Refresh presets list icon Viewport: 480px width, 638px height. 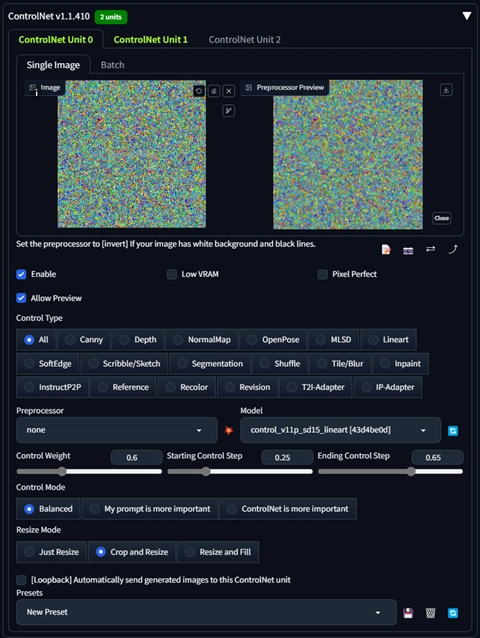coord(453,613)
